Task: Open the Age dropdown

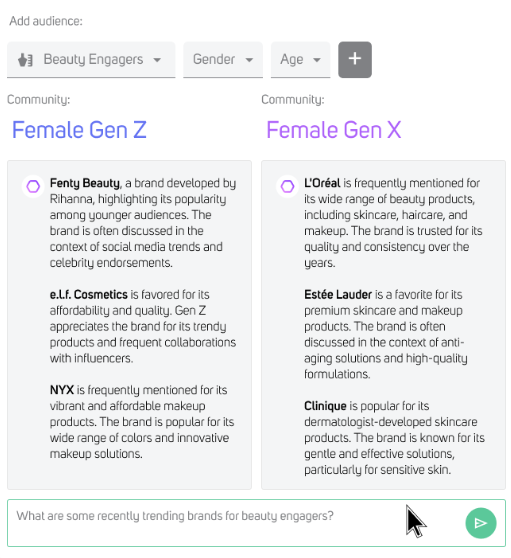Action: 301,59
